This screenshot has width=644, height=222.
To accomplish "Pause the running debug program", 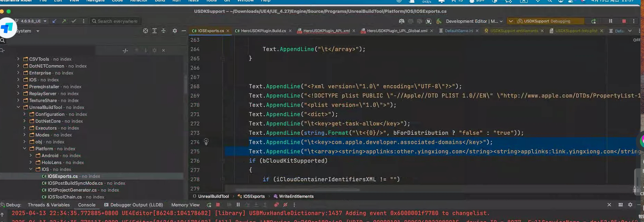I will tap(610, 21).
